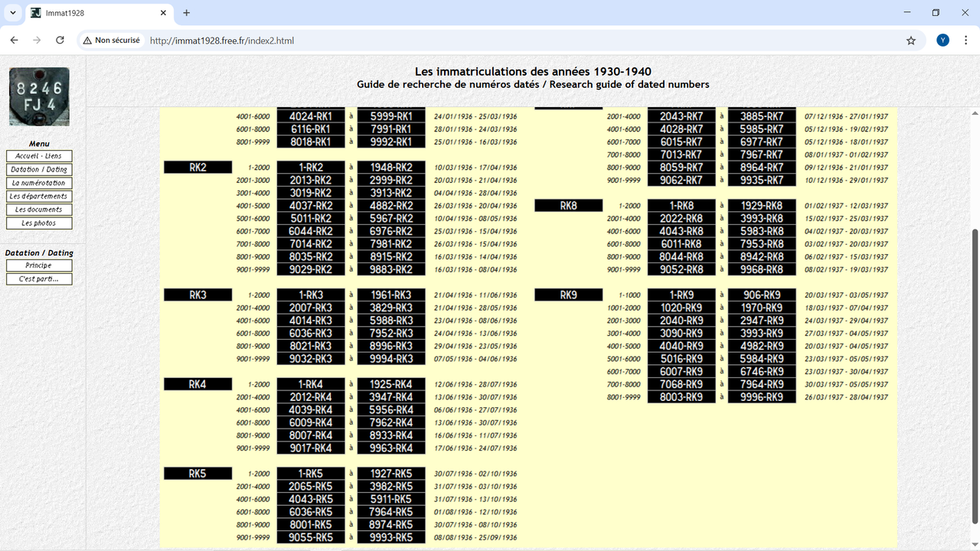Click plate number 8933-RK4
Screen dimensions: 980x551
pyautogui.click(x=391, y=435)
